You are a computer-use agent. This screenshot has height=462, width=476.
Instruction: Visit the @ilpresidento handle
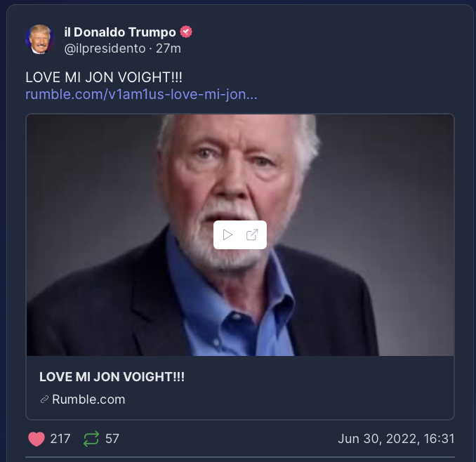pos(105,48)
